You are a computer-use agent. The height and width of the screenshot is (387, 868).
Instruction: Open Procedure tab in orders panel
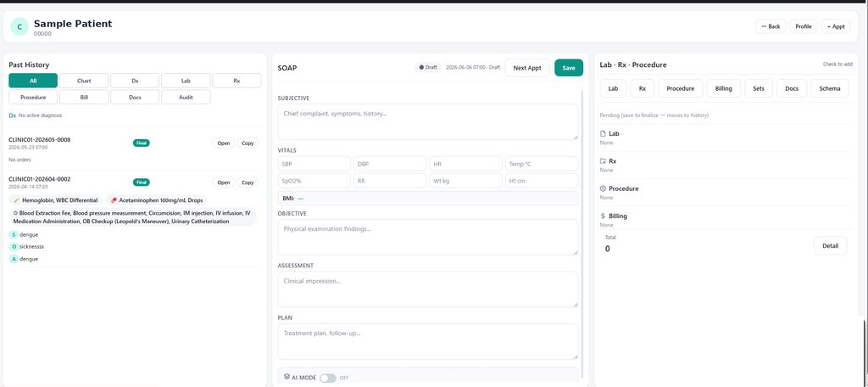point(681,88)
